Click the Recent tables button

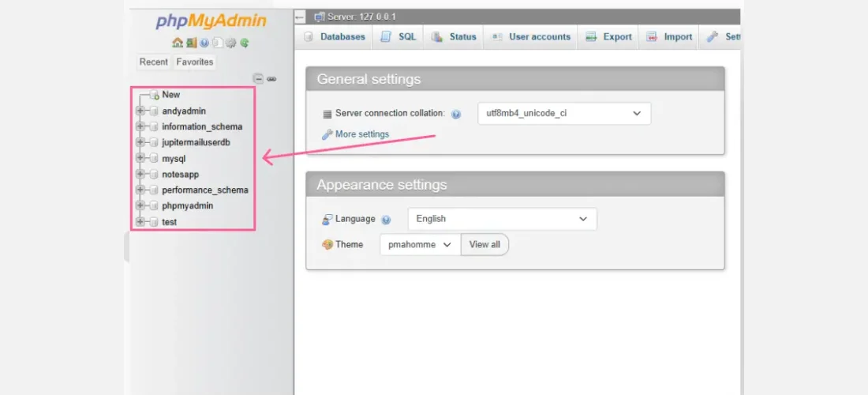click(x=153, y=62)
